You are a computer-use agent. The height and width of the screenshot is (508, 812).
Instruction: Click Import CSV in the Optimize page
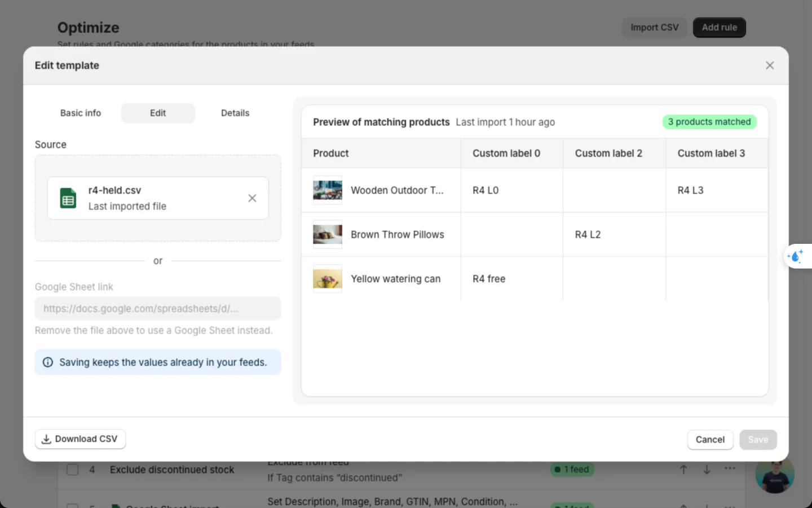coord(655,27)
